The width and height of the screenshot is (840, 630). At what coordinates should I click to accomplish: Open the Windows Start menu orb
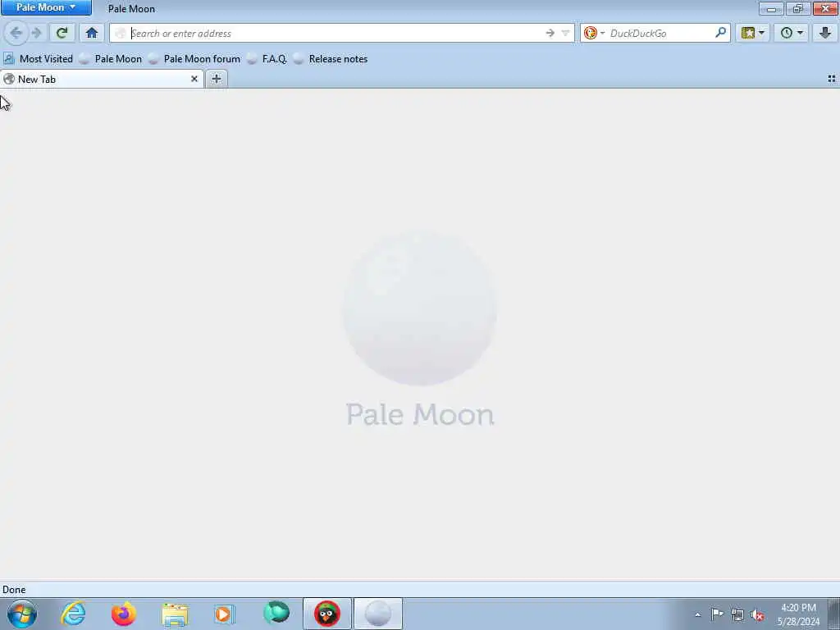point(22,614)
